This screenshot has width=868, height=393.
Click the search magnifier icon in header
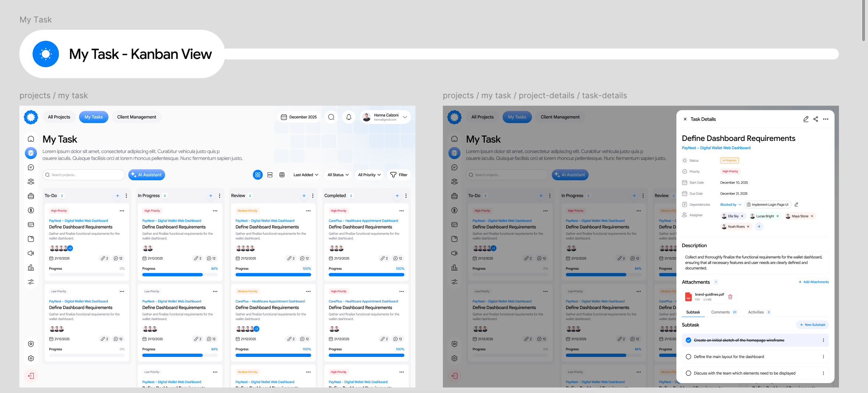coord(331,117)
